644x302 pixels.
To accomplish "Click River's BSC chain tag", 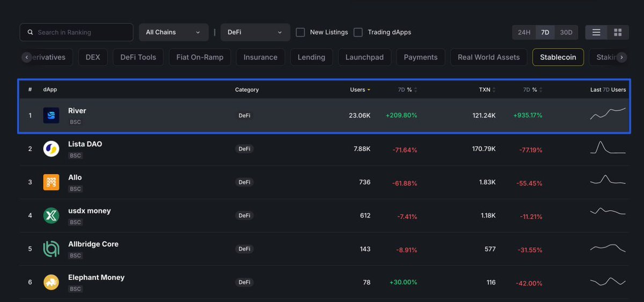I will pyautogui.click(x=75, y=122).
